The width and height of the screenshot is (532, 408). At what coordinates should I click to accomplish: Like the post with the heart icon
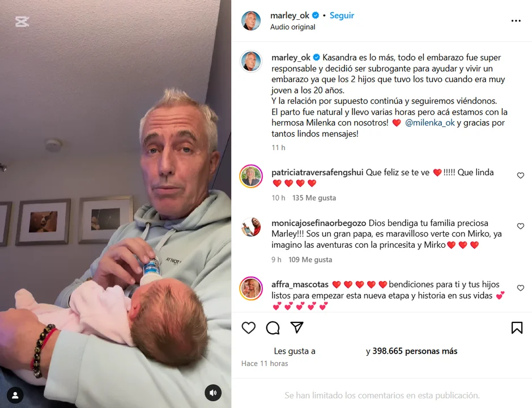[x=248, y=328]
